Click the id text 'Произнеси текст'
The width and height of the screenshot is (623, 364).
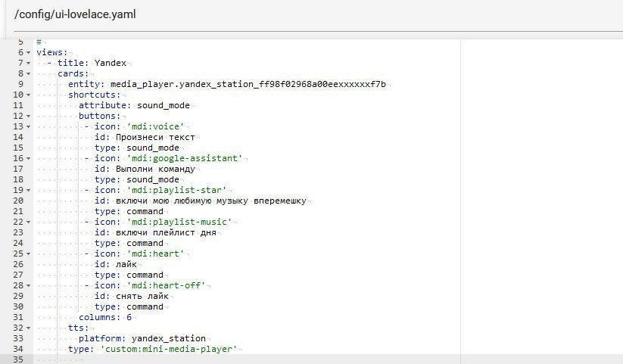(155, 137)
